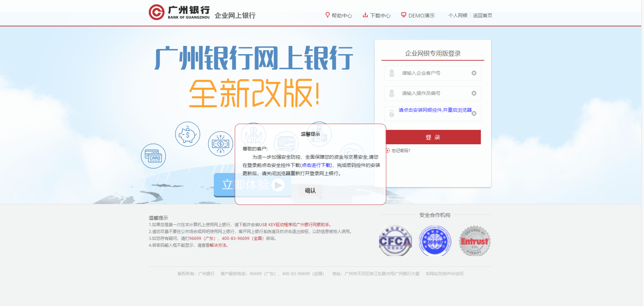This screenshot has width=644, height=306.
Task: Click the red 登录 button
Action: pyautogui.click(x=433, y=137)
